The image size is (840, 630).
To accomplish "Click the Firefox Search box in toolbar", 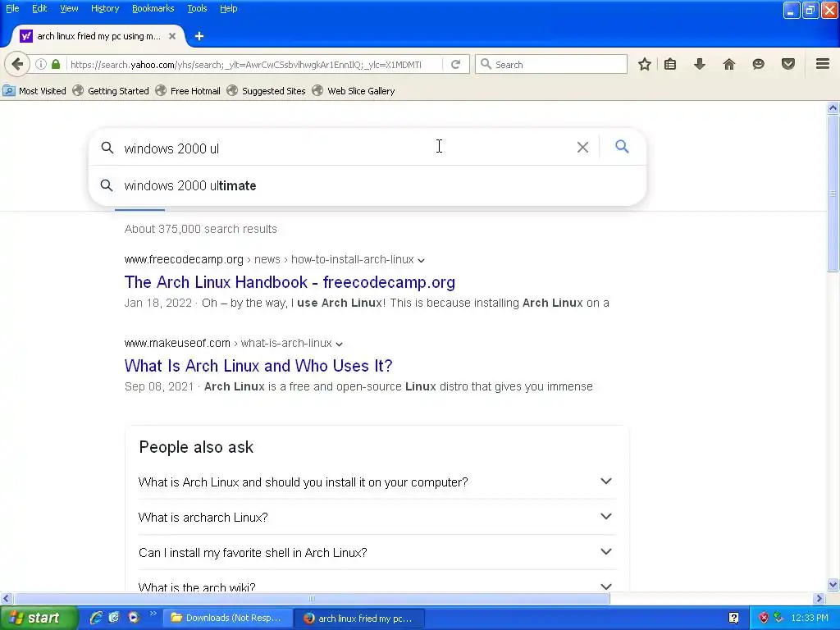I will click(x=551, y=64).
